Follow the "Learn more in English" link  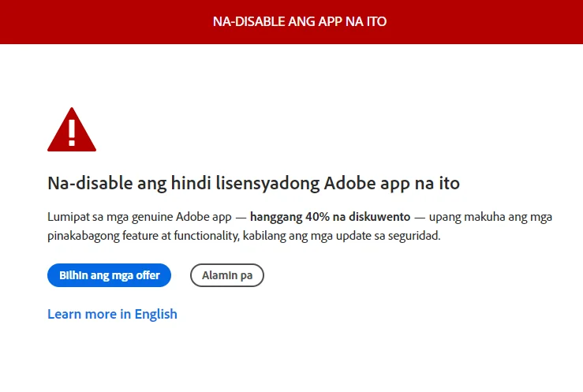(112, 314)
